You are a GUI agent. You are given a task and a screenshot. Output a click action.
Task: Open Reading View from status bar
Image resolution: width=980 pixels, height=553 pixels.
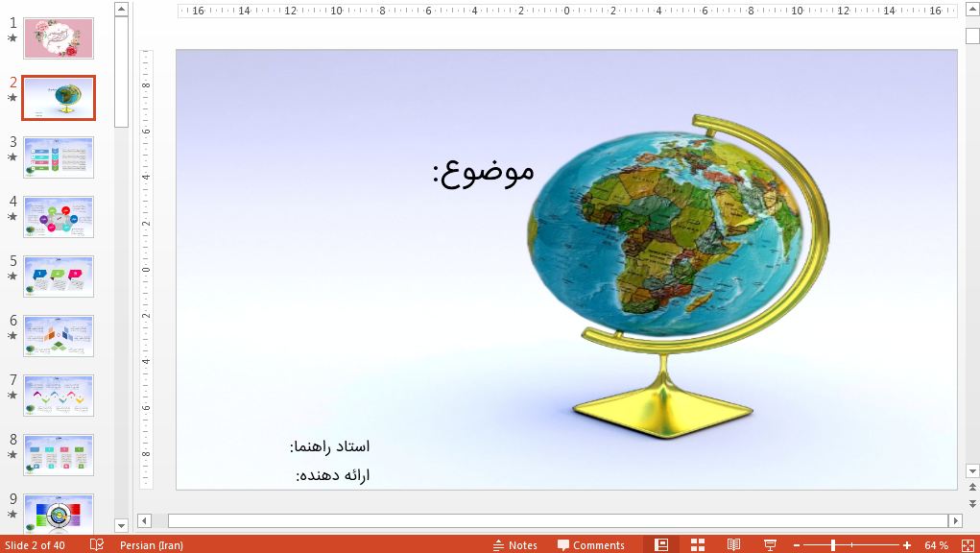pos(733,544)
